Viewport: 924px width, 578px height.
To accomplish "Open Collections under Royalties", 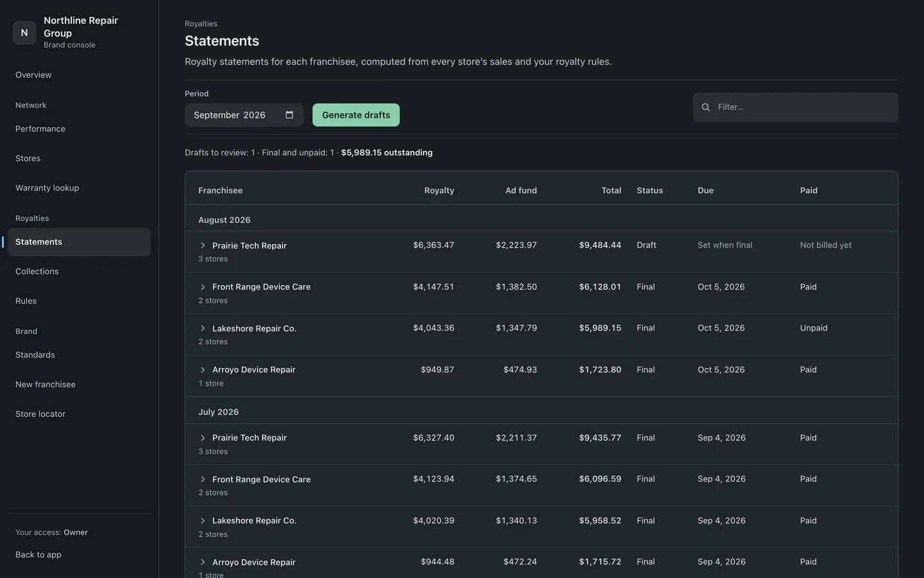I will (79, 272).
